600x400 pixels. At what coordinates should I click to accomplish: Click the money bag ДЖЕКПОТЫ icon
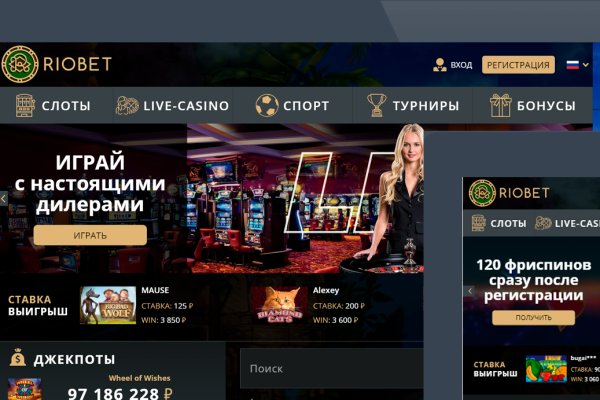coord(18,358)
